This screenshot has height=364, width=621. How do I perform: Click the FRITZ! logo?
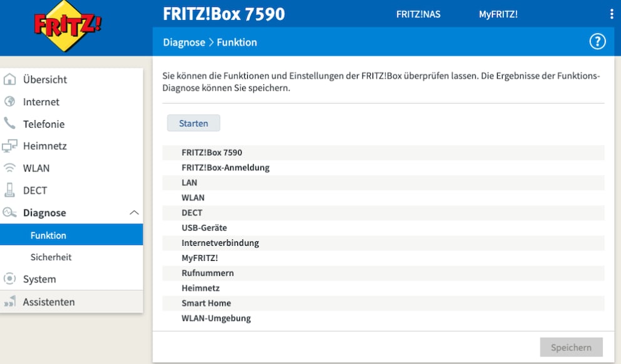click(68, 26)
